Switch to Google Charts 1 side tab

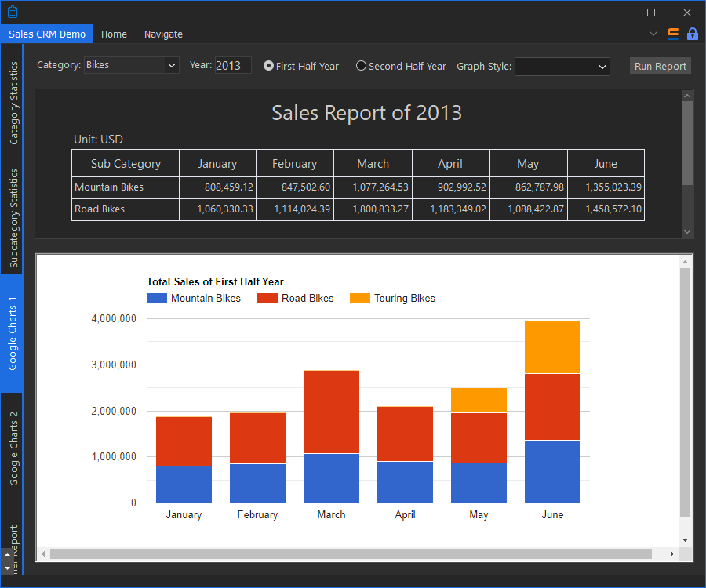[x=12, y=333]
